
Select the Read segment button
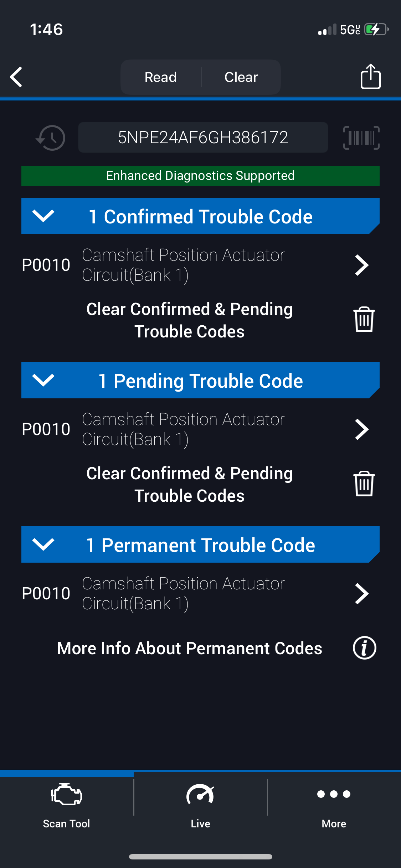(161, 77)
